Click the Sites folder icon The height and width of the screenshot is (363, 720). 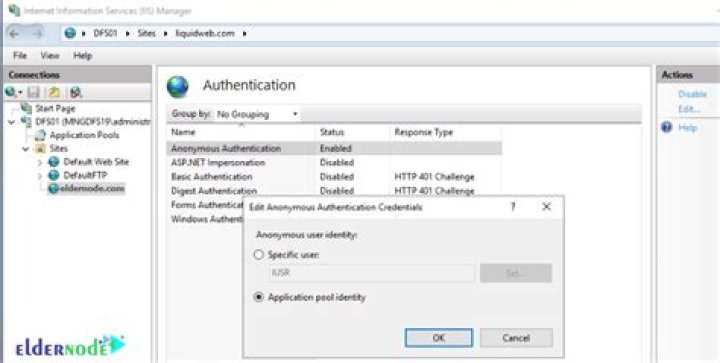[41, 149]
